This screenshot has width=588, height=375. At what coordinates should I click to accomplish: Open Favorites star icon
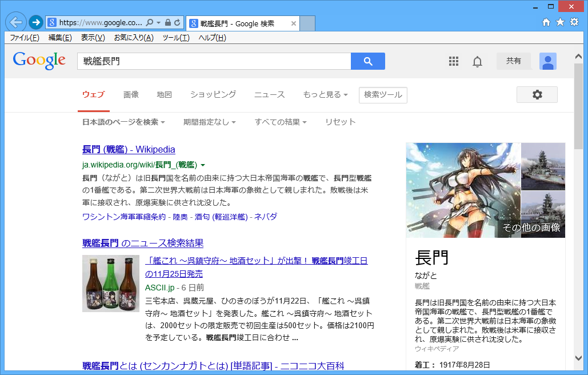pos(560,22)
